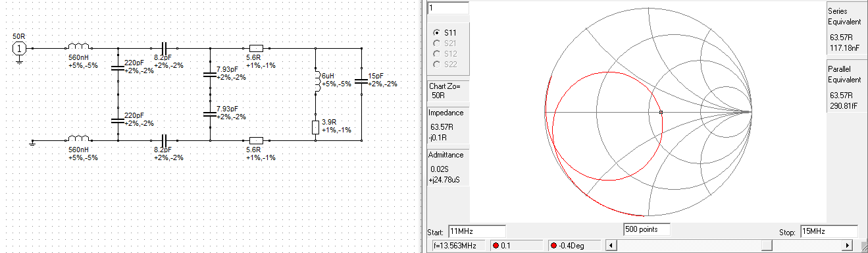Click the port number field showing 1
Viewport: 868px width, 253px height.
pyautogui.click(x=448, y=8)
